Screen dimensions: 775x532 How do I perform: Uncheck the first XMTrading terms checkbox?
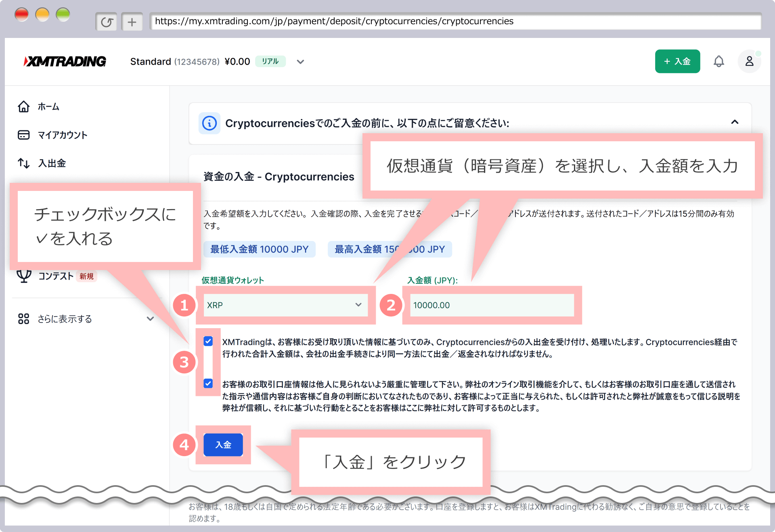(208, 341)
